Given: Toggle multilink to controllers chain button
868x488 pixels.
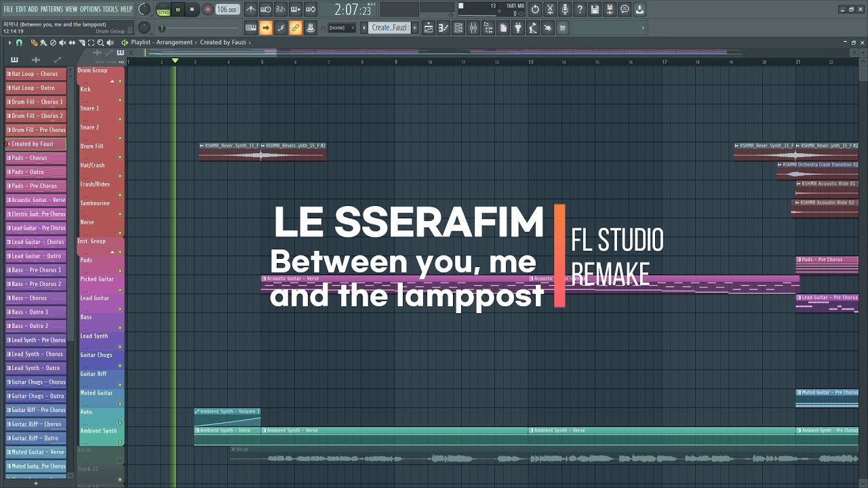Looking at the screenshot, I should click(x=296, y=28).
